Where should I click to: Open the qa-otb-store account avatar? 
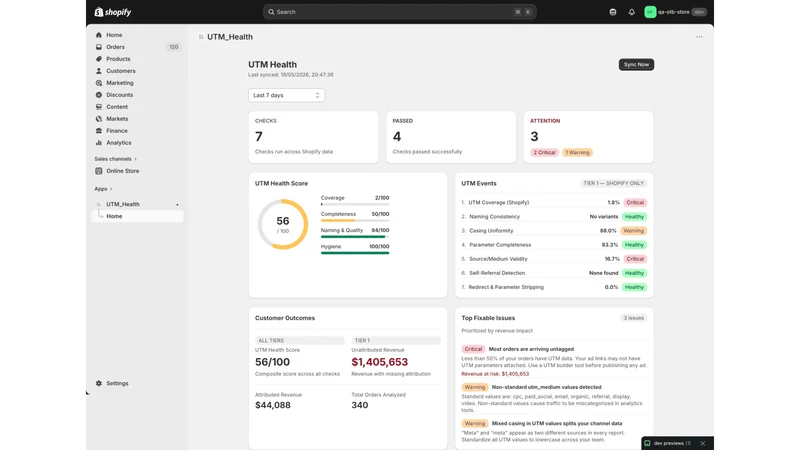click(650, 12)
